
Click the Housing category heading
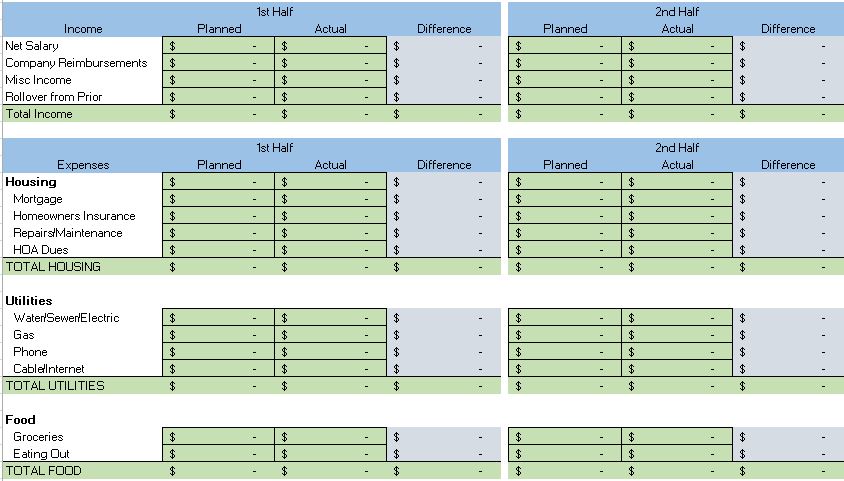(31, 182)
